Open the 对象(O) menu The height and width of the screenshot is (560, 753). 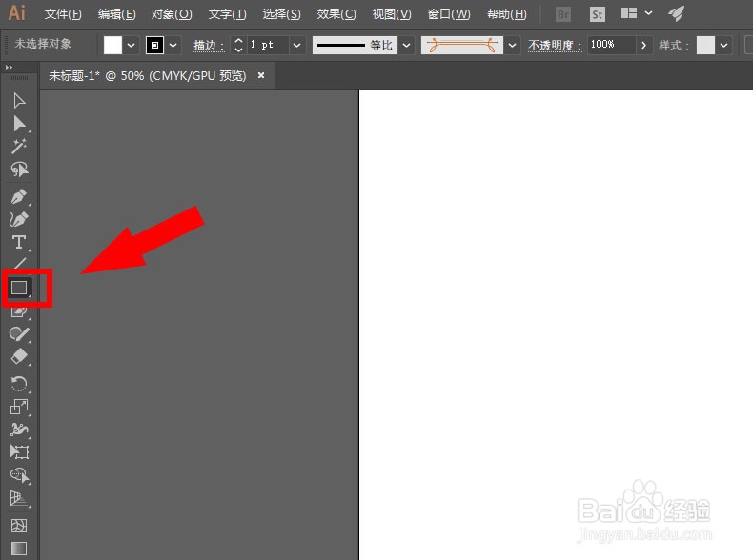(x=172, y=14)
